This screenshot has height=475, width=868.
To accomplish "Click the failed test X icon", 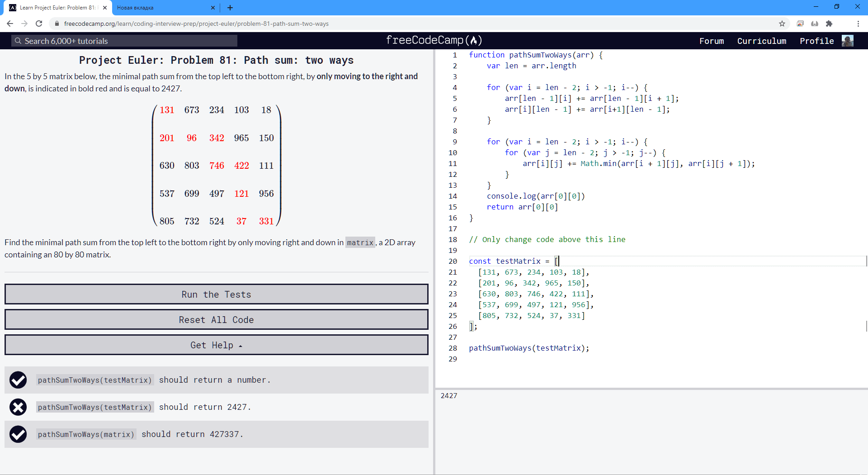I will [x=18, y=407].
